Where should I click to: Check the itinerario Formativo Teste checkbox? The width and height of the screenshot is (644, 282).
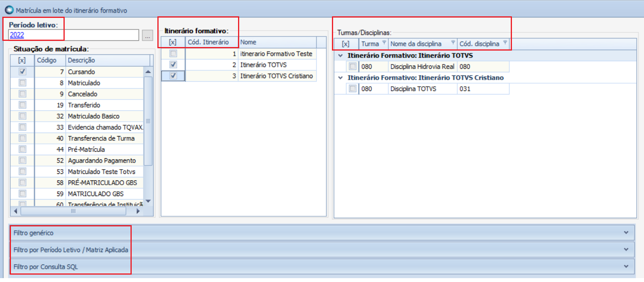click(x=173, y=54)
